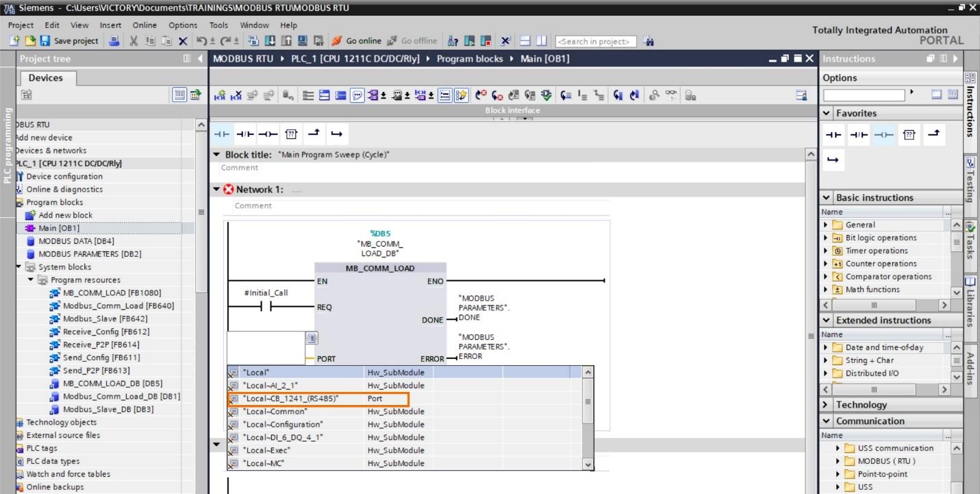Toggle network comments visibility in editor toolbar
The width and height of the screenshot is (980, 494).
pos(356,95)
